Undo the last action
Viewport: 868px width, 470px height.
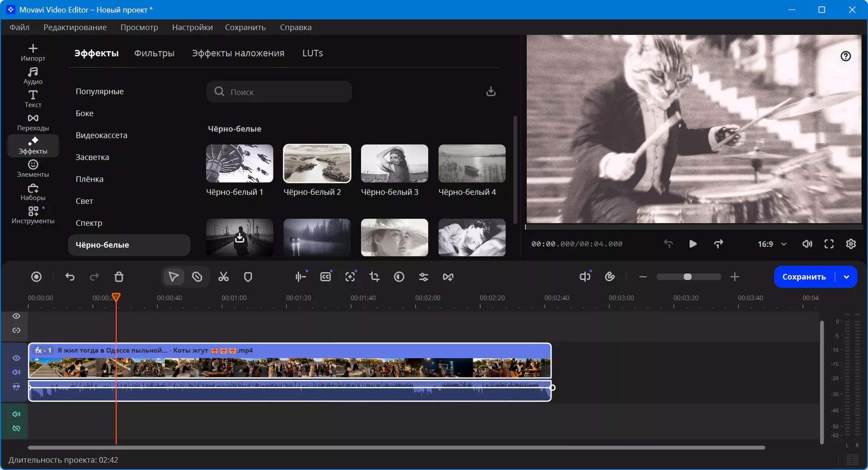(70, 277)
